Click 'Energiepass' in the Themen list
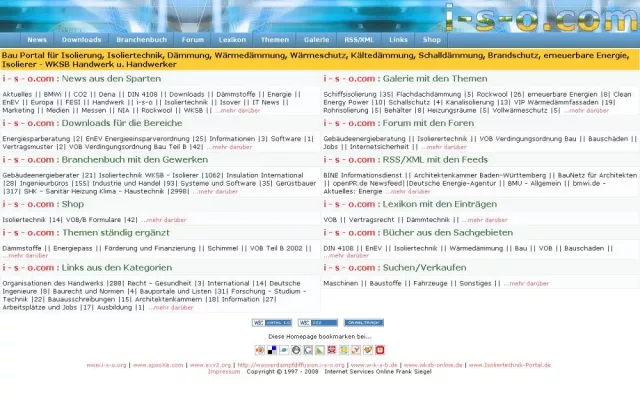This screenshot has width=640, height=400. pos(73,249)
